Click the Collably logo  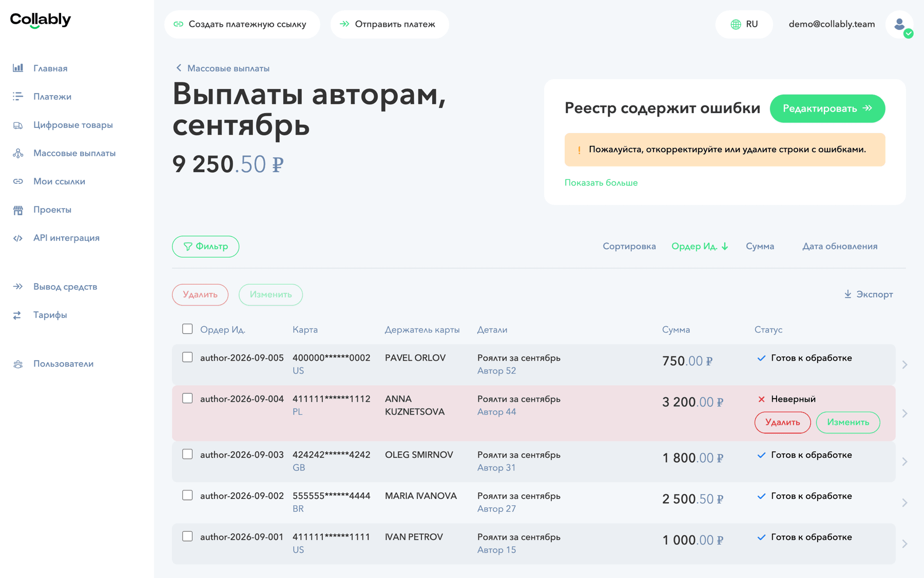[41, 20]
